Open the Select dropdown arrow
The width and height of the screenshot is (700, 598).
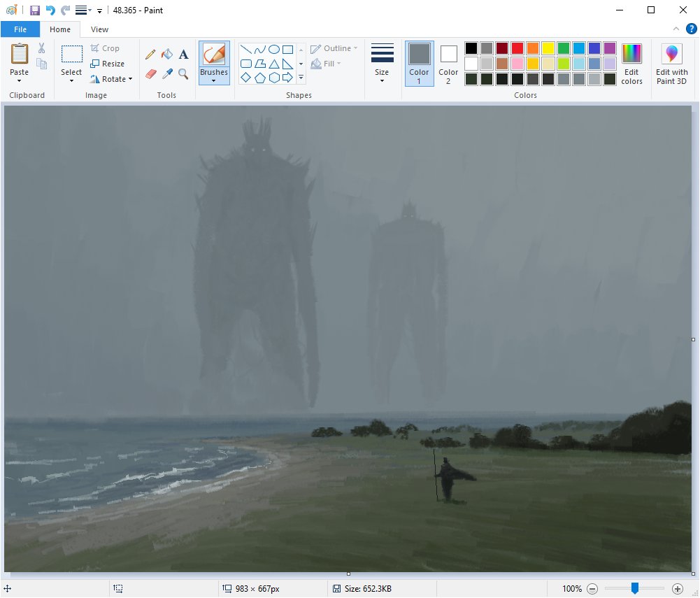71,81
